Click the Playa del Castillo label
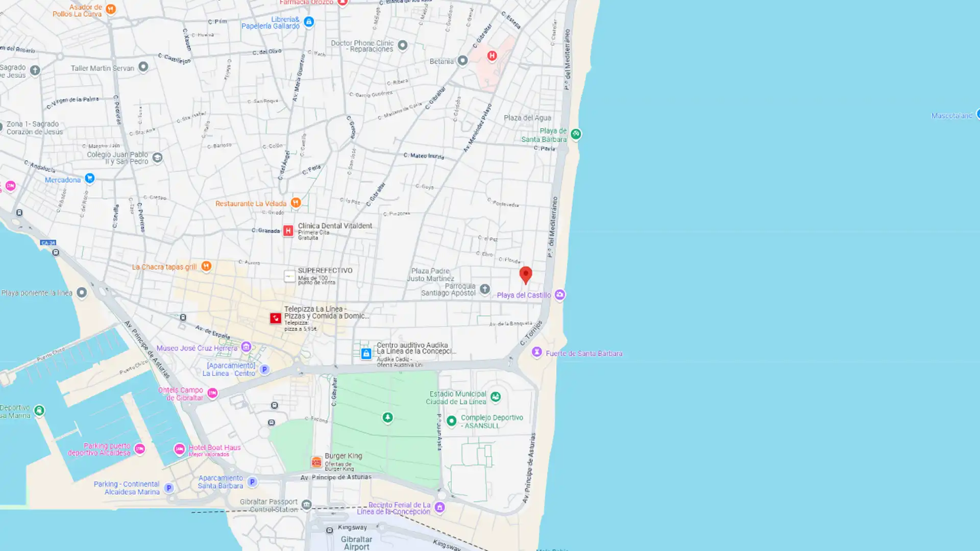The image size is (980, 551). [x=524, y=295]
